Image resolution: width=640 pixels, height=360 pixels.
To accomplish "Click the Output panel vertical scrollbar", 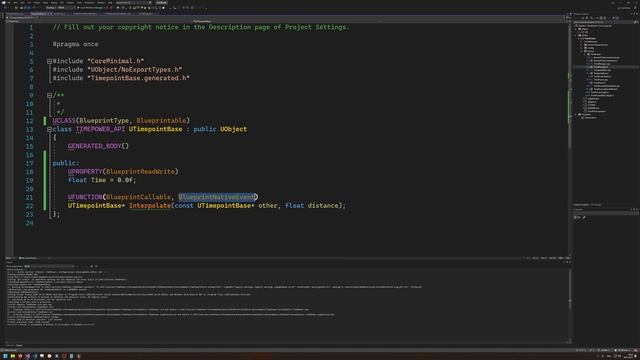I will 570,304.
